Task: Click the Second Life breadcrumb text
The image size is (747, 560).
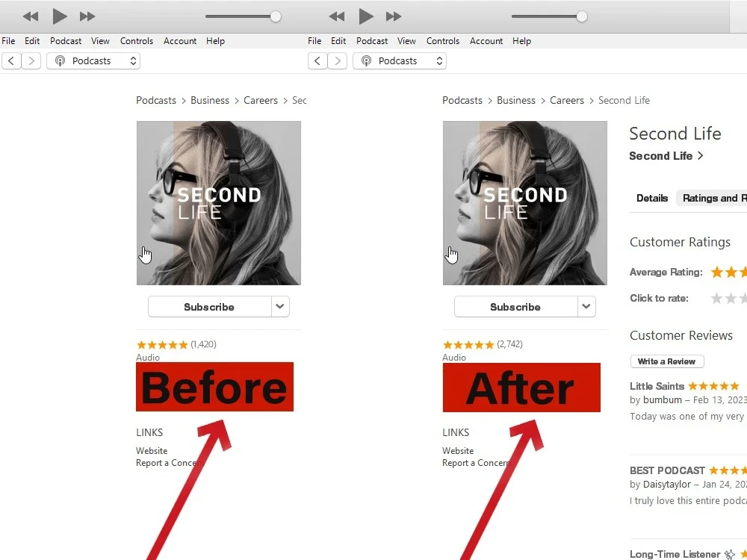Action: click(624, 101)
